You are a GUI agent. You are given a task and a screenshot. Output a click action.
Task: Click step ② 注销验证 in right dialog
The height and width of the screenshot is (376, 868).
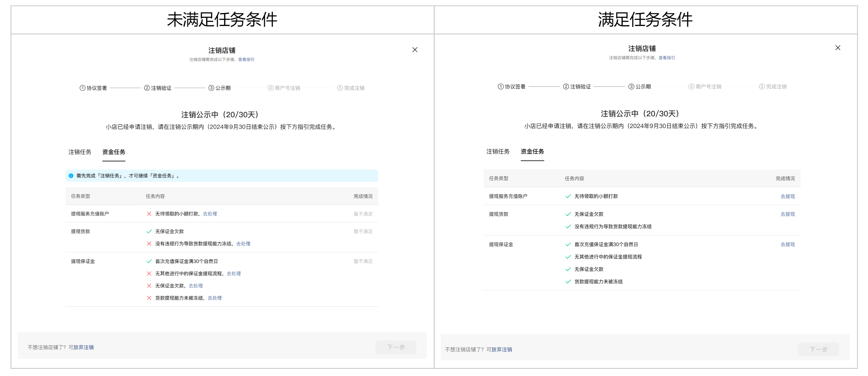(577, 87)
